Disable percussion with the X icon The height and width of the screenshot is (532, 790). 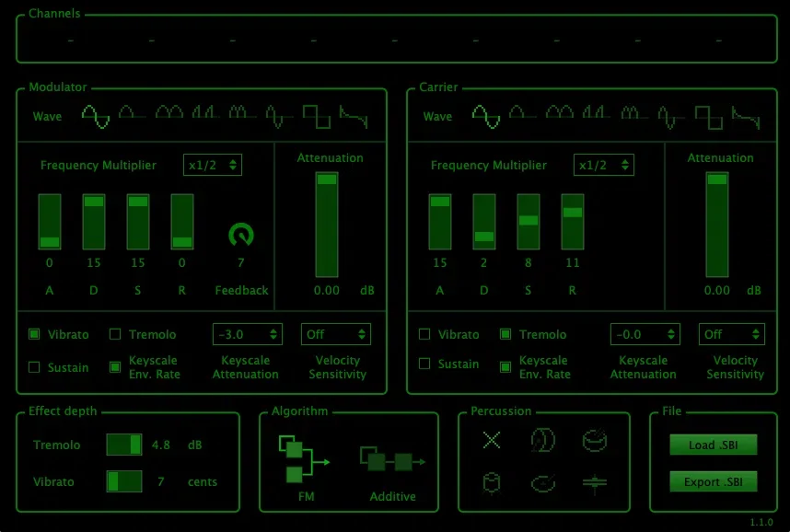tap(492, 440)
